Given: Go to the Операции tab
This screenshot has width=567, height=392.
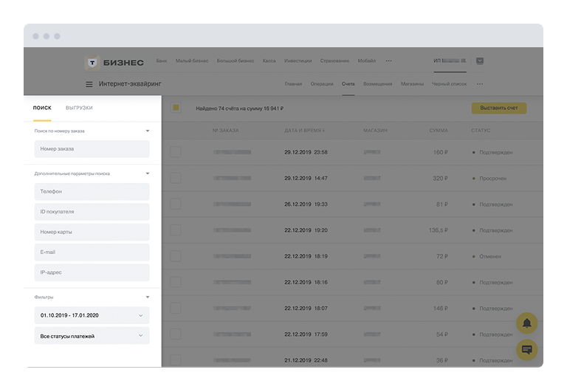Looking at the screenshot, I should coord(322,84).
